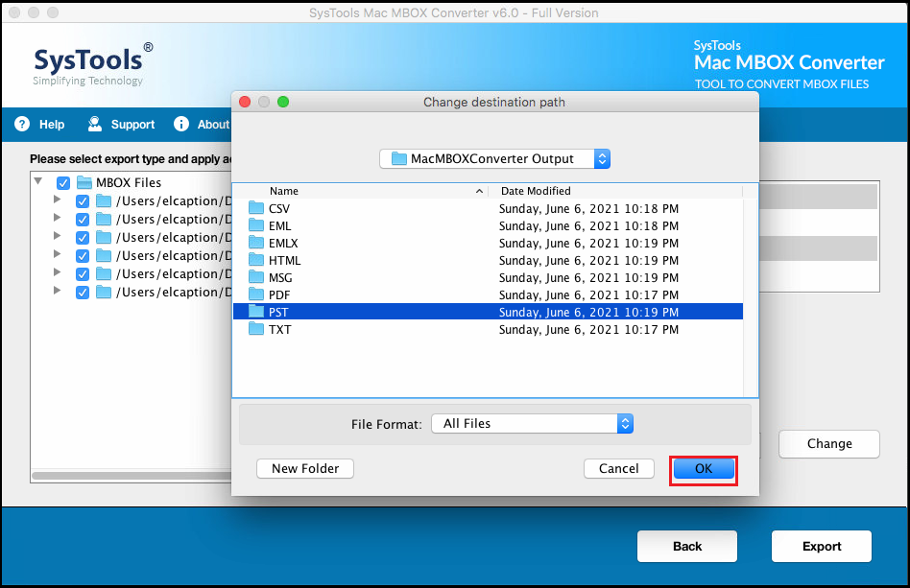Select the CSV folder icon
The height and width of the screenshot is (588, 910).
256,208
